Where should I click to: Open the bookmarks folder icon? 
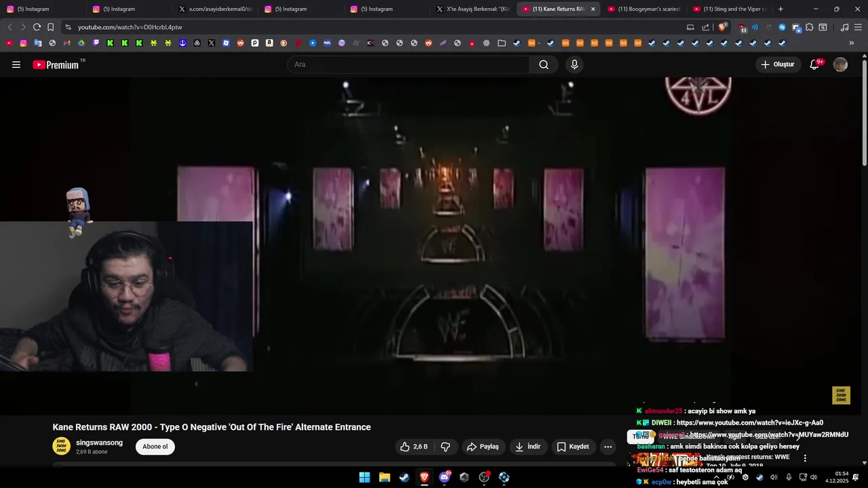point(501,43)
